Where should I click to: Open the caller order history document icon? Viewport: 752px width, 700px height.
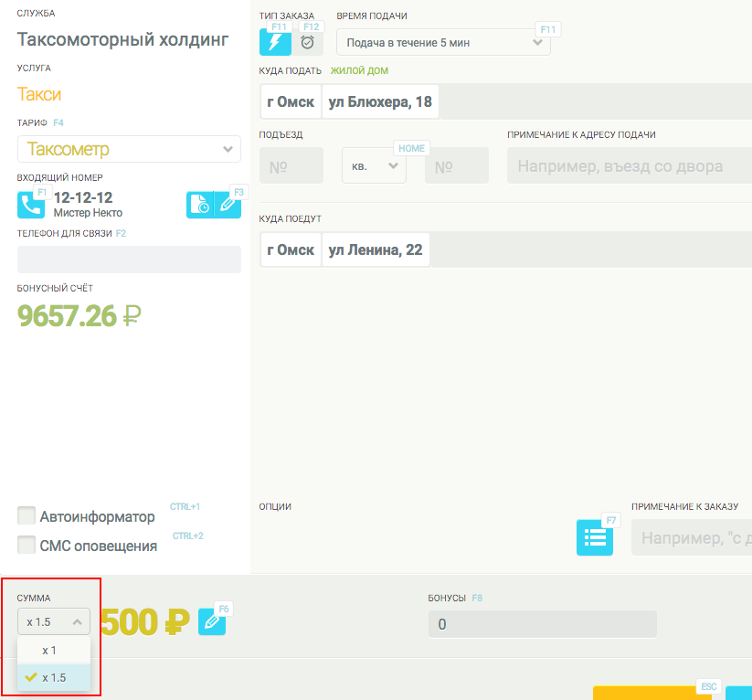[199, 205]
